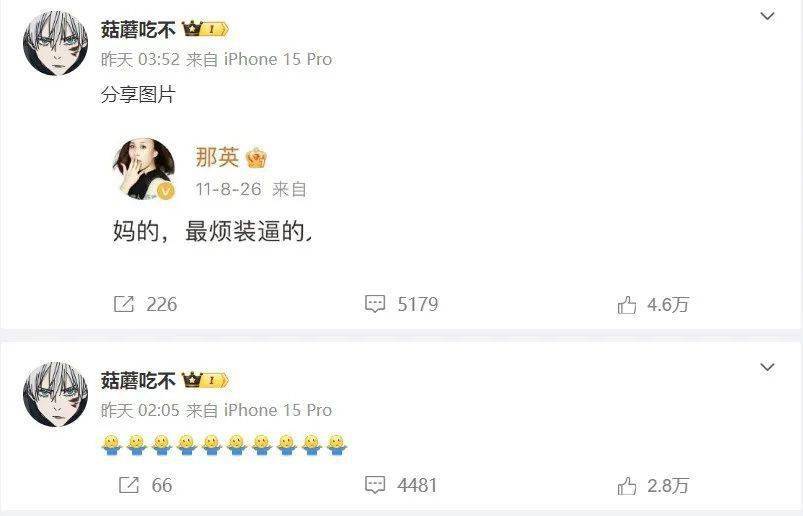Viewport: 803px width, 516px height.
Task: Click the yellow V verification badge
Action: 165,191
